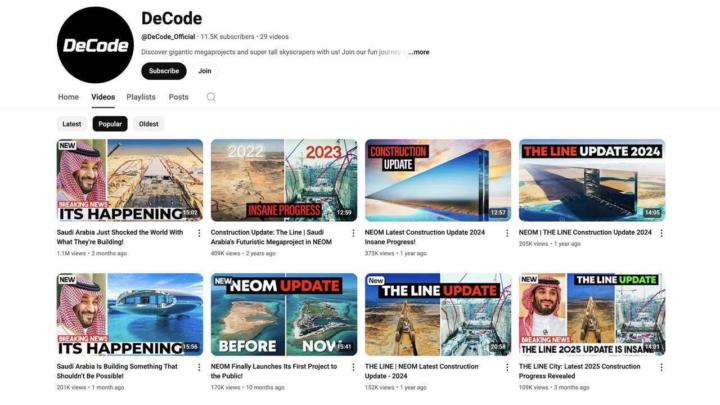
Task: Click '109K views · 3 months ago' text
Action: 554,387
